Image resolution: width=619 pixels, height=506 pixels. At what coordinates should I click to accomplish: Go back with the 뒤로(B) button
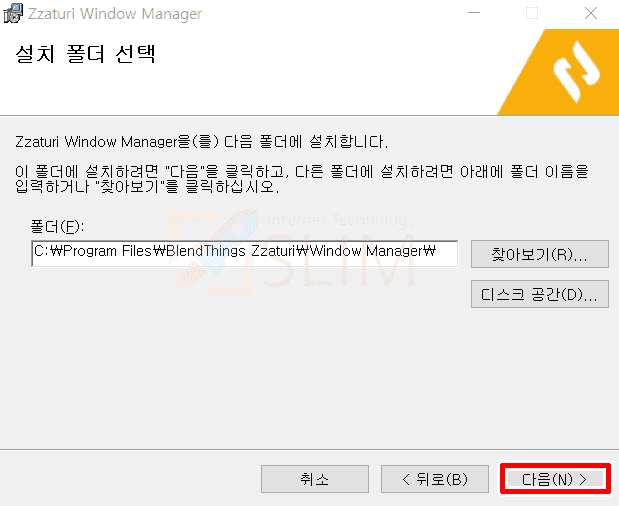point(435,479)
